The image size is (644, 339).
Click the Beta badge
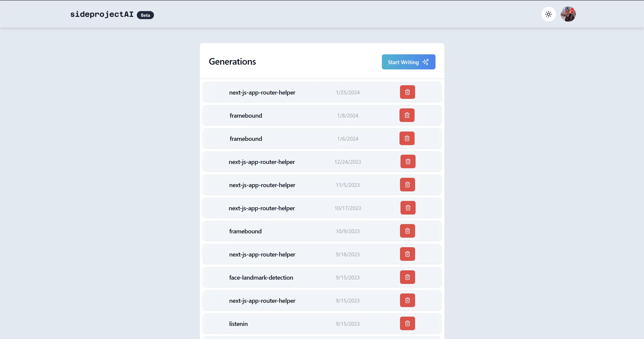coord(145,15)
